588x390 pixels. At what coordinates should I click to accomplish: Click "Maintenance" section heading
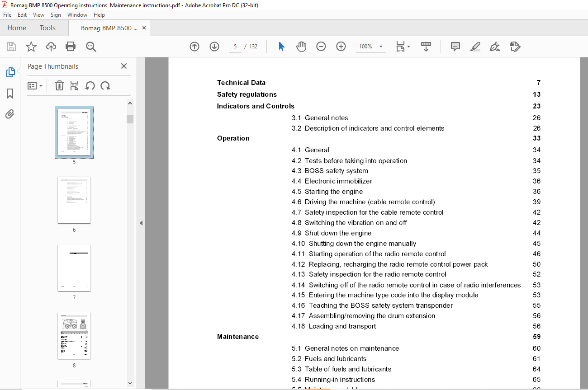(x=238, y=337)
